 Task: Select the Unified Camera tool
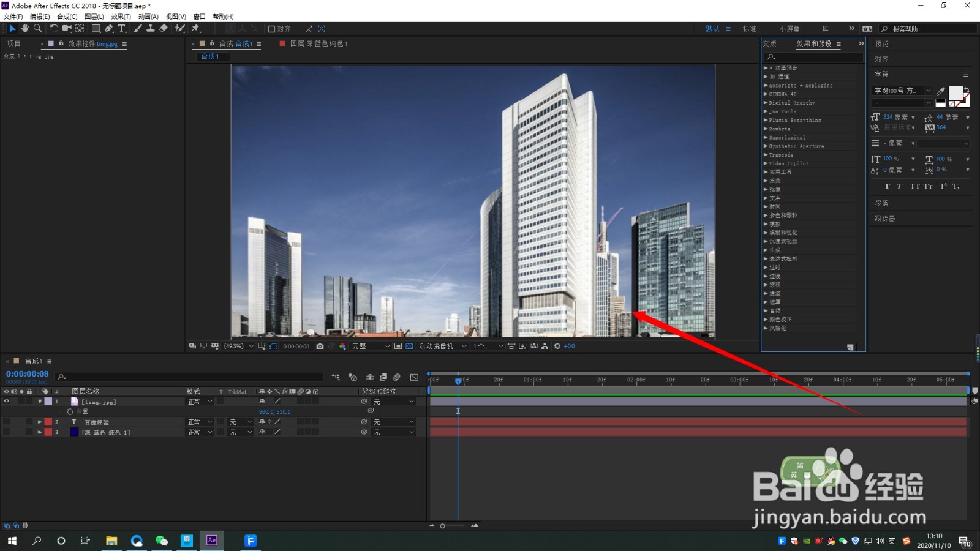[x=67, y=29]
